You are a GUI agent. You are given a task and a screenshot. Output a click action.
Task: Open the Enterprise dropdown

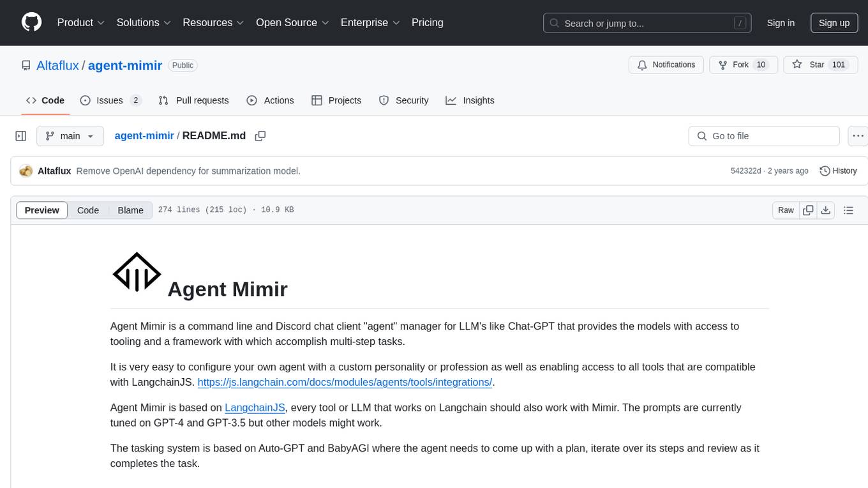point(370,22)
